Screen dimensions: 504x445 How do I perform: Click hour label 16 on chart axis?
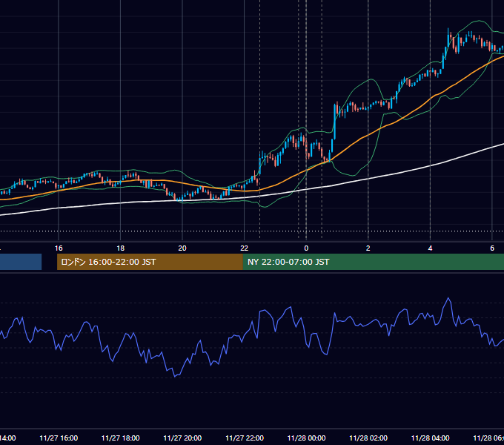[59, 248]
